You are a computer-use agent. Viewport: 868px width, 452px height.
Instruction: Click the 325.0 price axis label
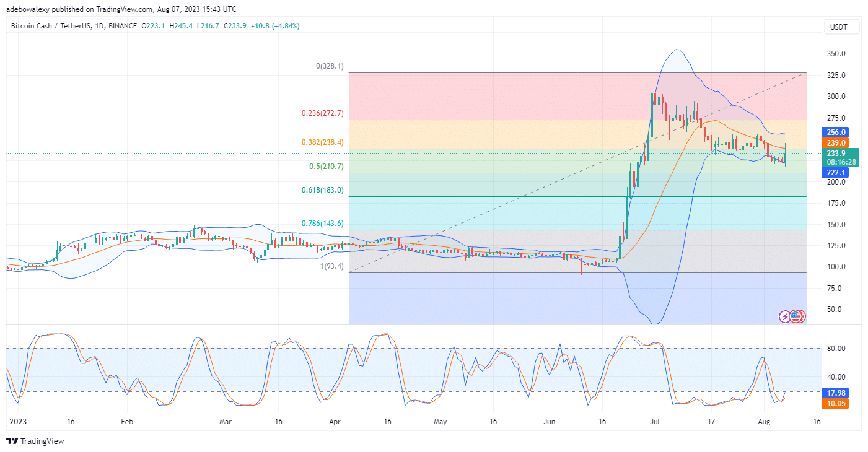click(837, 76)
